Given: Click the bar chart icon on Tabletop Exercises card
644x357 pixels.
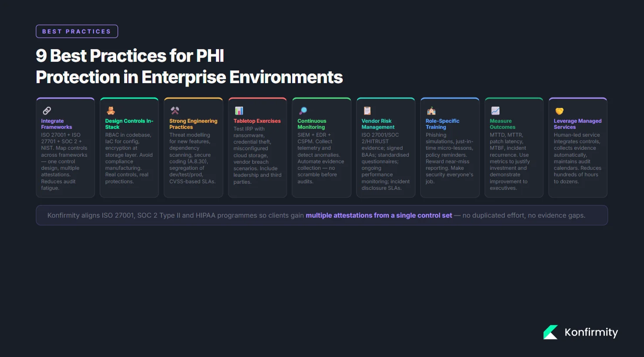Looking at the screenshot, I should [239, 111].
